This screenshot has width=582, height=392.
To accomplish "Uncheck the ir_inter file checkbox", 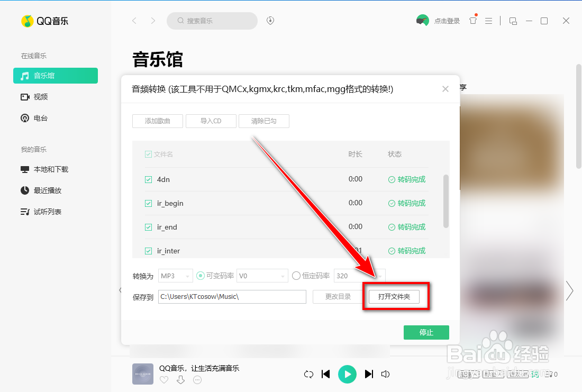I will point(149,251).
